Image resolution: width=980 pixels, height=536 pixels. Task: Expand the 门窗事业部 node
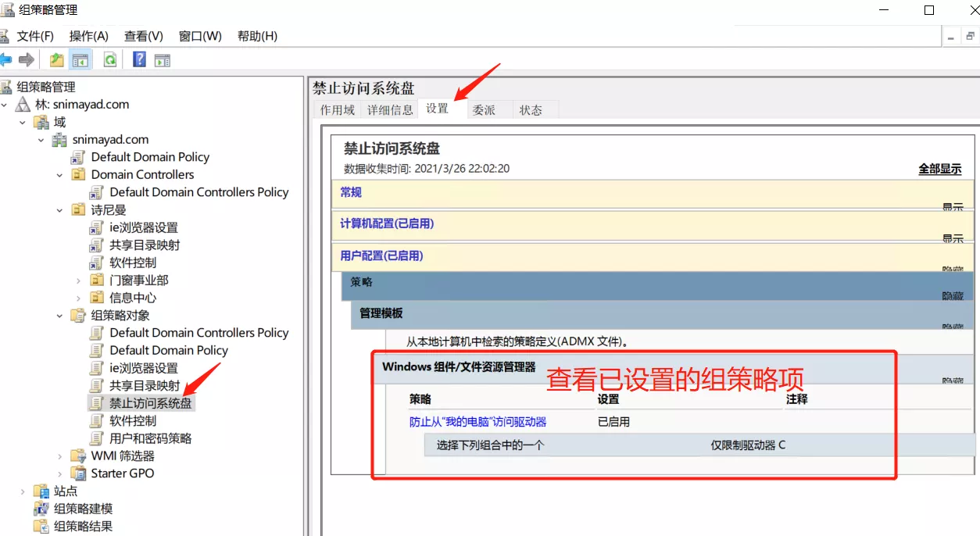(79, 280)
